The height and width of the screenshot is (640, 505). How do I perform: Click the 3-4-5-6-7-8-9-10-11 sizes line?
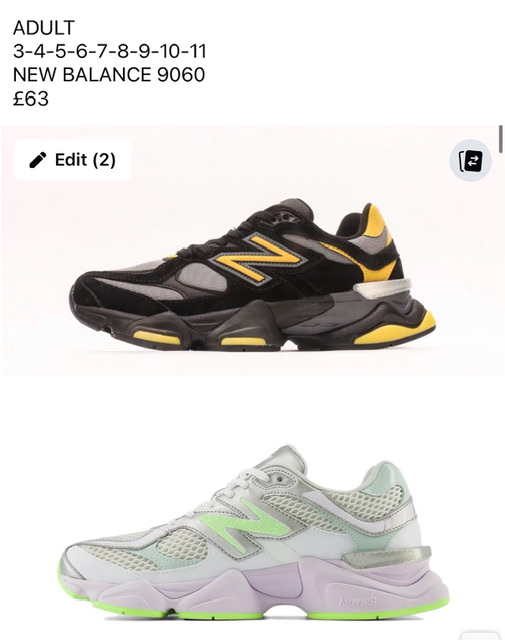tap(109, 51)
